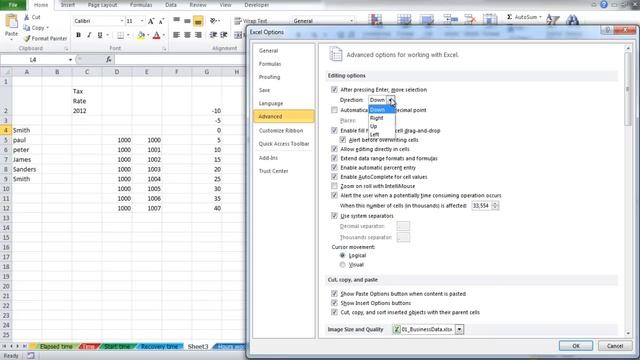The height and width of the screenshot is (360, 640).
Task: Select the Visual cursor movement radio button
Action: (x=342, y=264)
